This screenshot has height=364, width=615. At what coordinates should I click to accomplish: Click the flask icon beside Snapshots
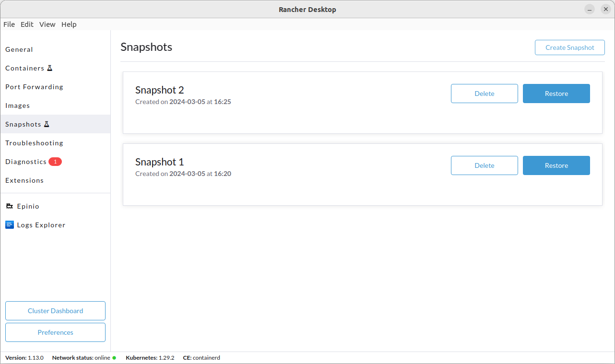pyautogui.click(x=47, y=124)
